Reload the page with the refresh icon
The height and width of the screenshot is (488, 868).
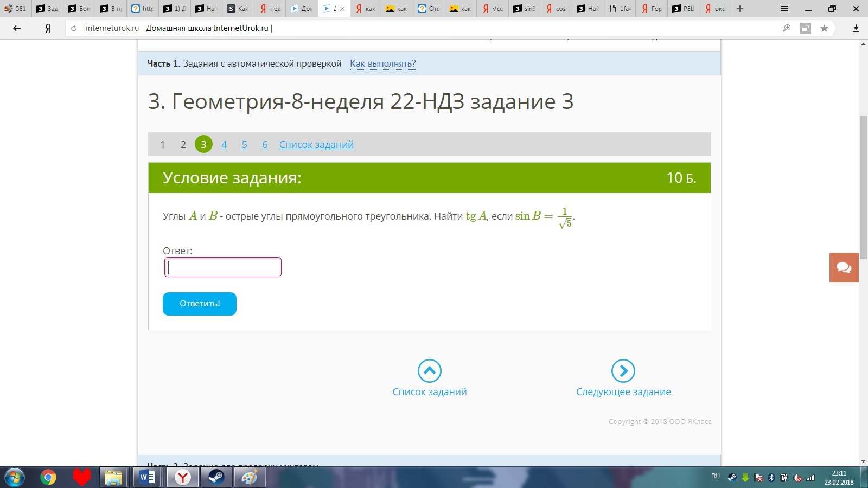(74, 28)
